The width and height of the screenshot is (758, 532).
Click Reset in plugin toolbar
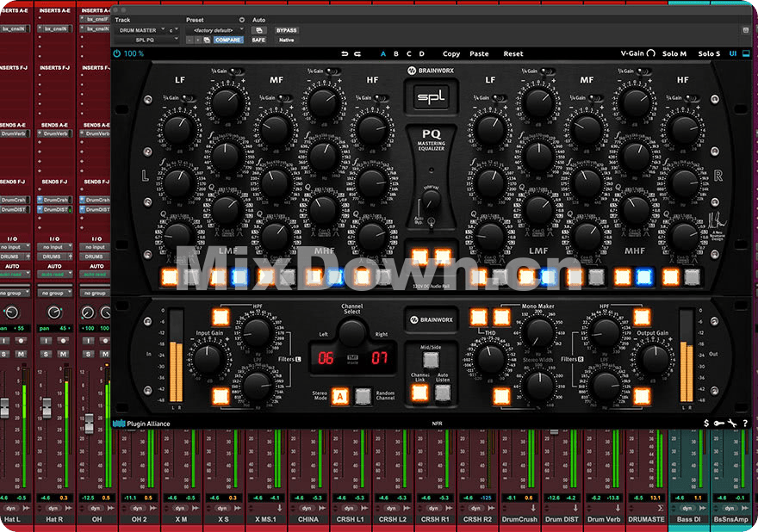pyautogui.click(x=513, y=53)
